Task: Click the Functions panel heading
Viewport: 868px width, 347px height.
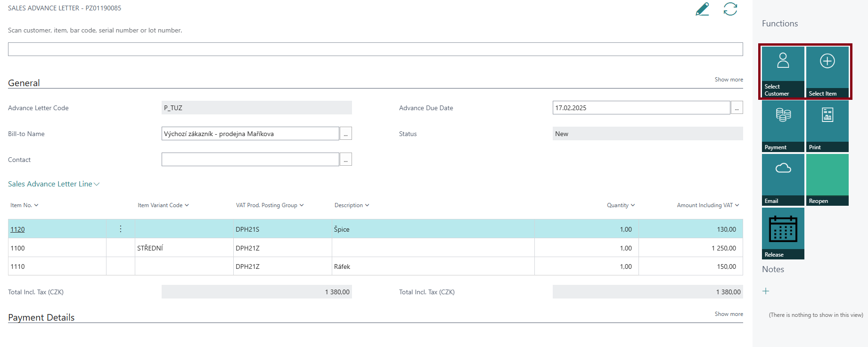Action: coord(780,24)
